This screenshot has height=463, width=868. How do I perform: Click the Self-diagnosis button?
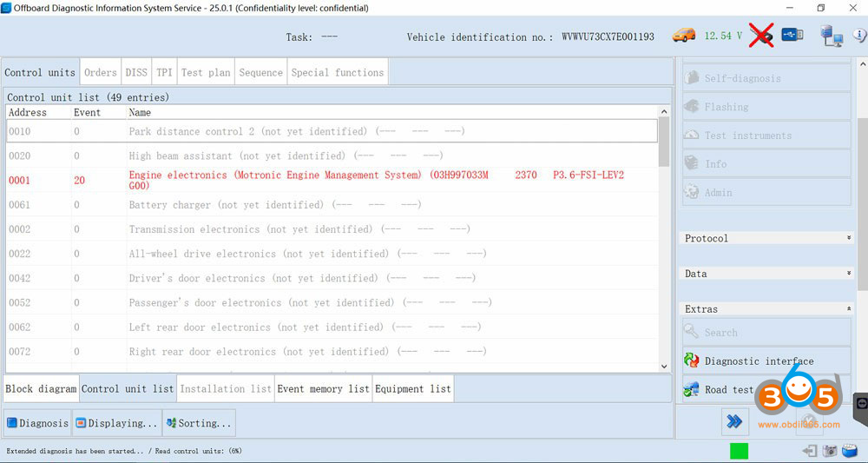point(766,77)
